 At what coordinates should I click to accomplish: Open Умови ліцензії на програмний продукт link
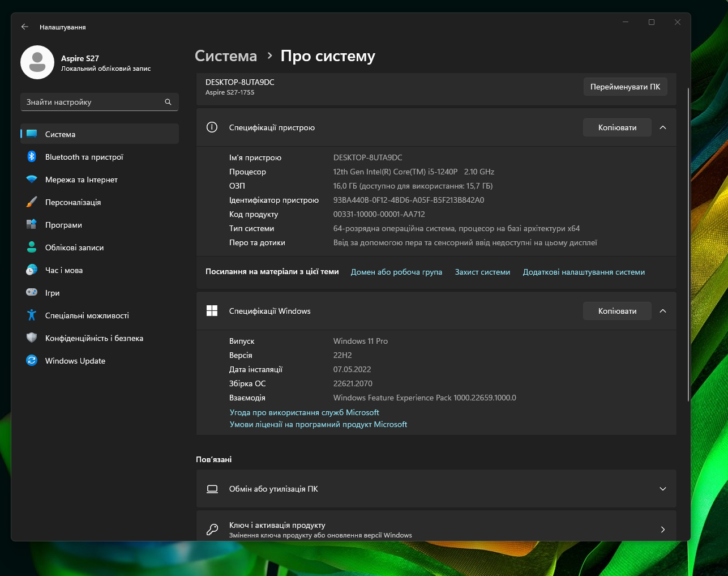[318, 424]
